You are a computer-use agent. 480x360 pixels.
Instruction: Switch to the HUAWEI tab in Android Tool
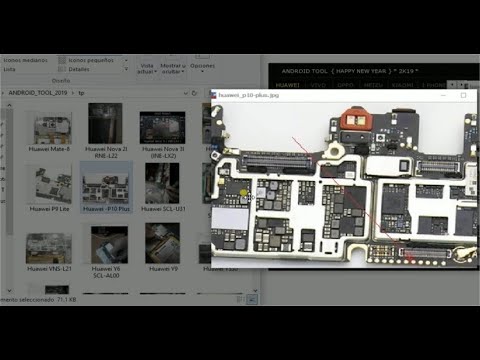(x=287, y=85)
